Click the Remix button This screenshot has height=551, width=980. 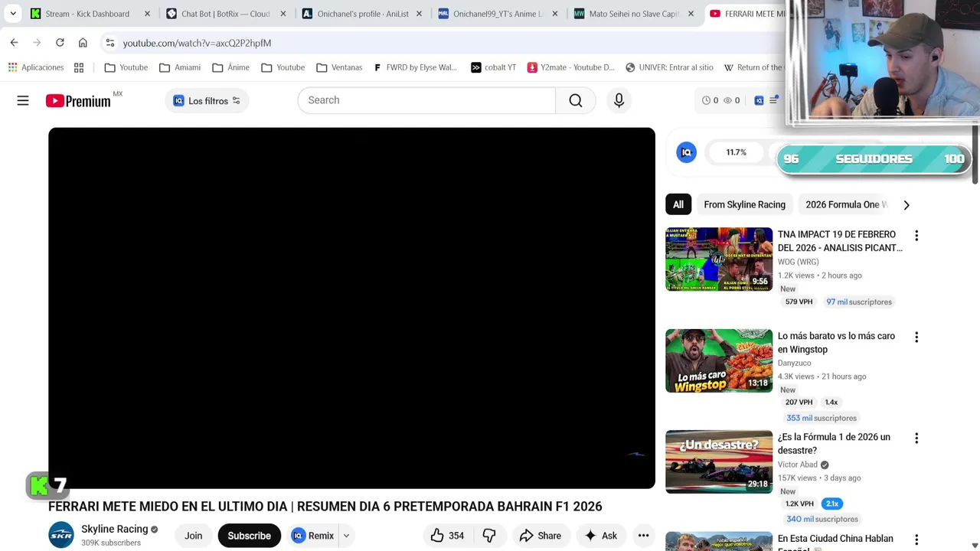(312, 536)
